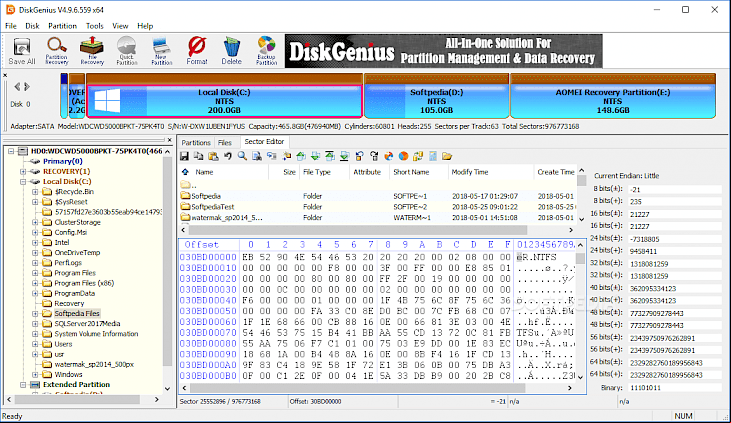Screen dimensions: 731x423
Task: Close the tree panel with its X button
Action: tap(170, 140)
